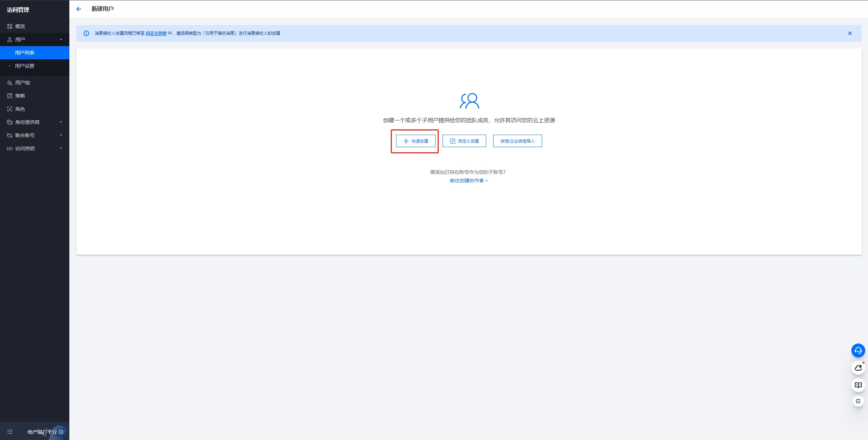Open the 用户设置 submenu item

point(25,66)
